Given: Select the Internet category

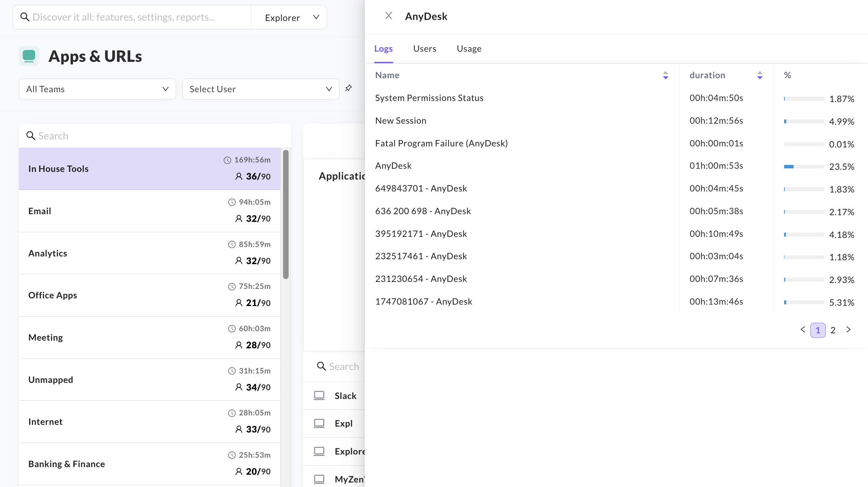Looking at the screenshot, I should 150,422.
